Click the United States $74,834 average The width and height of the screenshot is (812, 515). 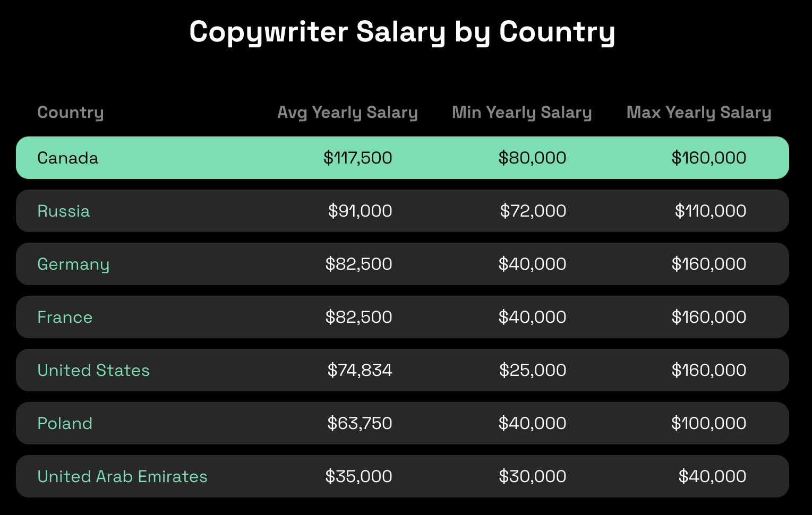(360, 371)
